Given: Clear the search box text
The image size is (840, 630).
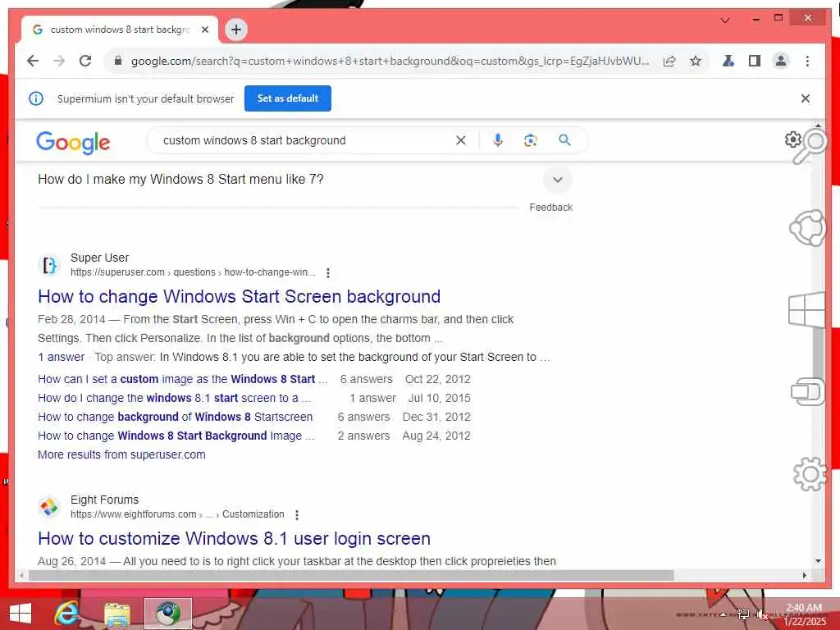Looking at the screenshot, I should [461, 140].
